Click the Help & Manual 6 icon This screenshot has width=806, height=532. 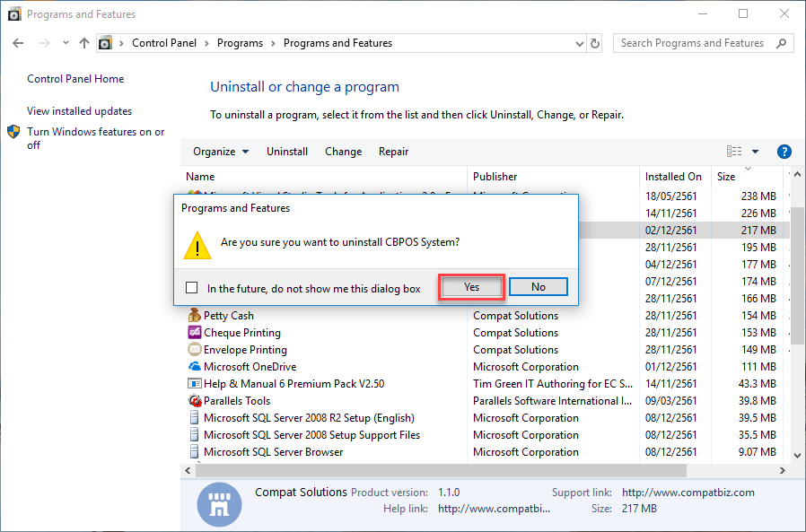194,383
